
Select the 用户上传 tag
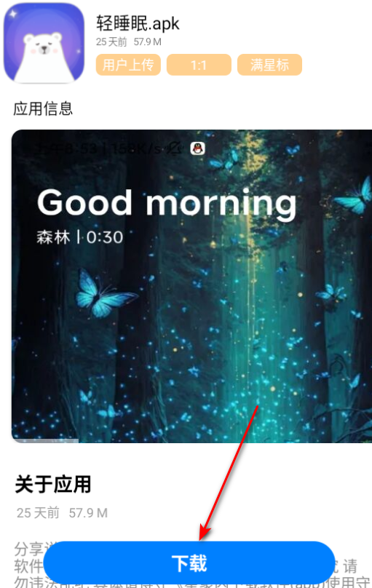(128, 65)
